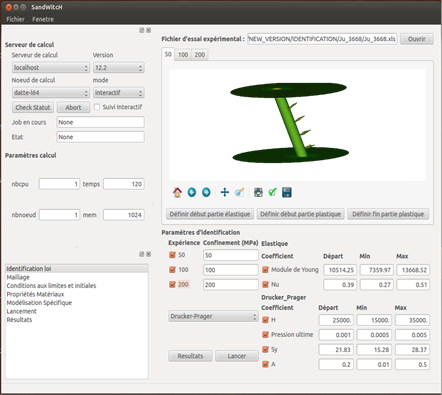Click Nu Max value field
This screenshot has width=442, height=395.
tap(413, 285)
